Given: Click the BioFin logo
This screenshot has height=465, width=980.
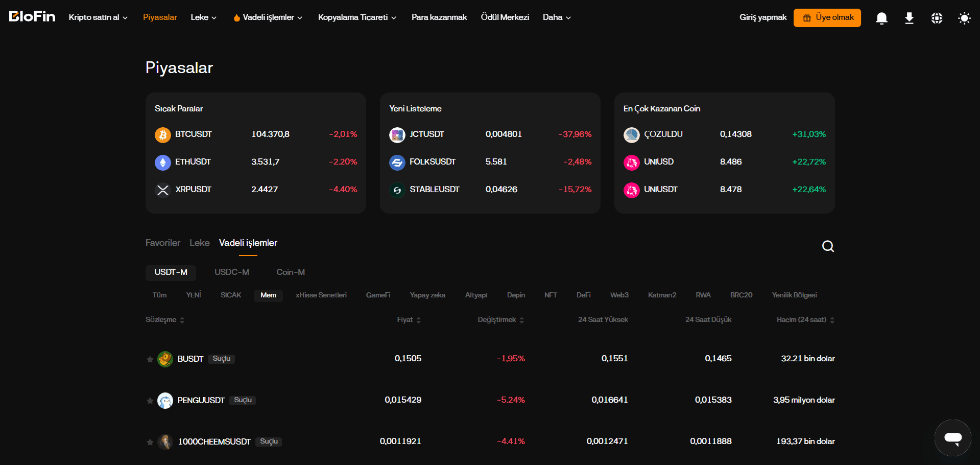Looking at the screenshot, I should [x=32, y=17].
